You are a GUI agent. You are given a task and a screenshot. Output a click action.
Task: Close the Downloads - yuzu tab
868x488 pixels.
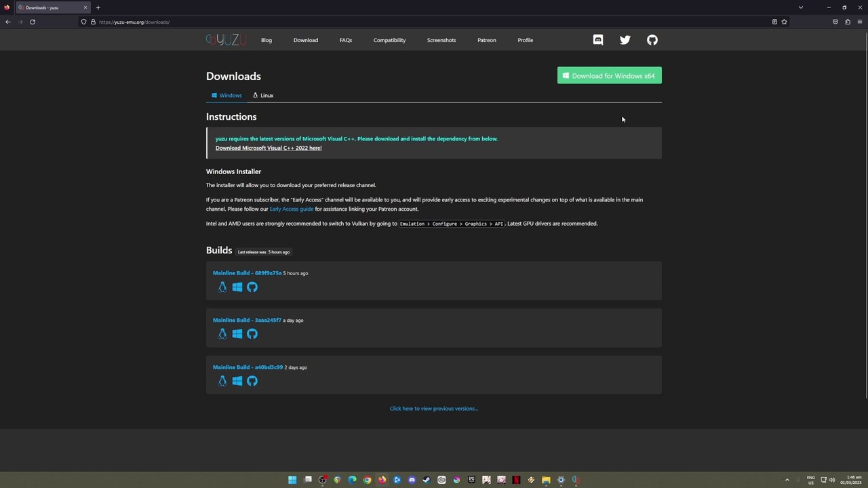click(85, 7)
